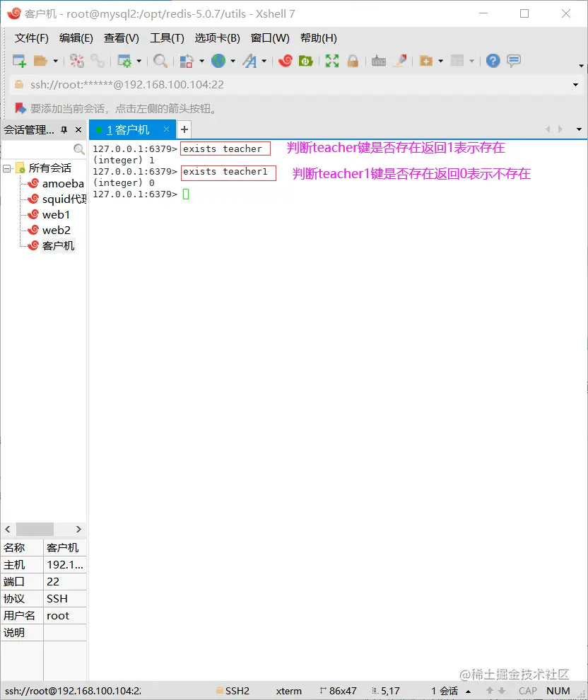Click the 协议 SSH property value
The image size is (588, 700).
pyautogui.click(x=65, y=599)
